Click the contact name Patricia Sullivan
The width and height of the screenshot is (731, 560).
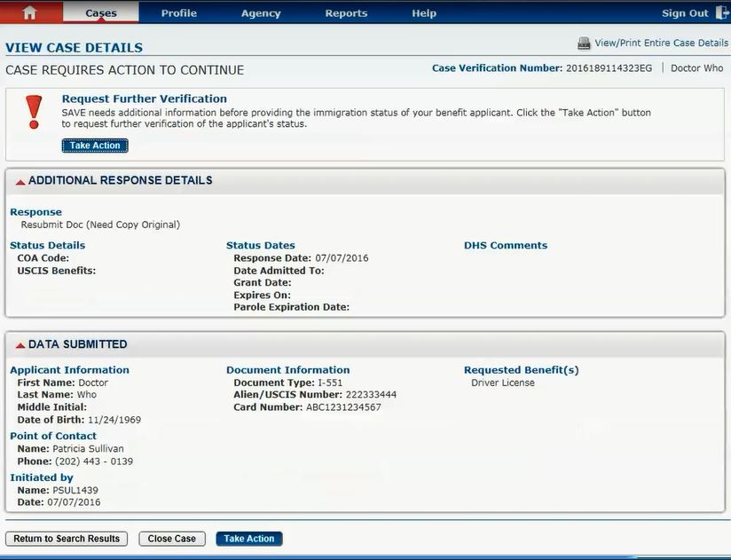pyautogui.click(x=88, y=448)
